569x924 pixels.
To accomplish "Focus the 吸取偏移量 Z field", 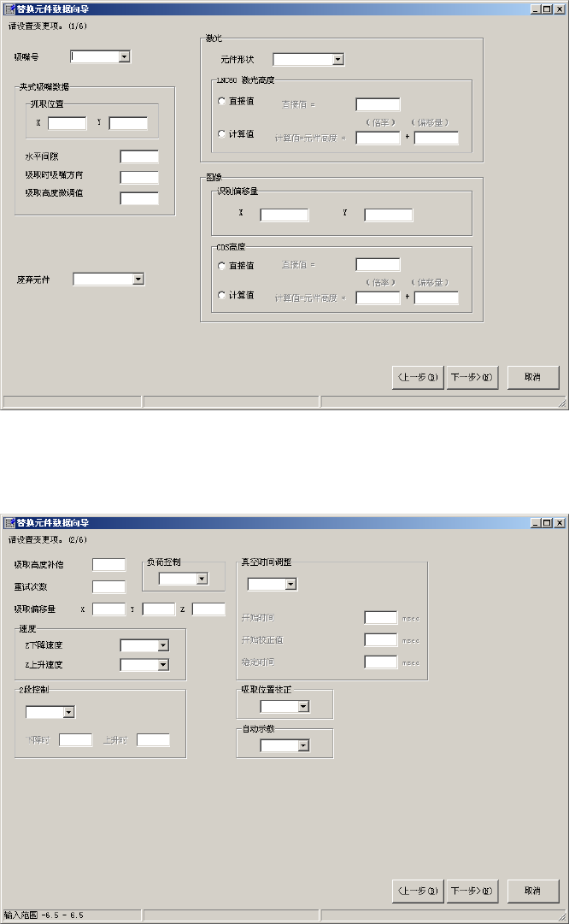I will (x=208, y=609).
